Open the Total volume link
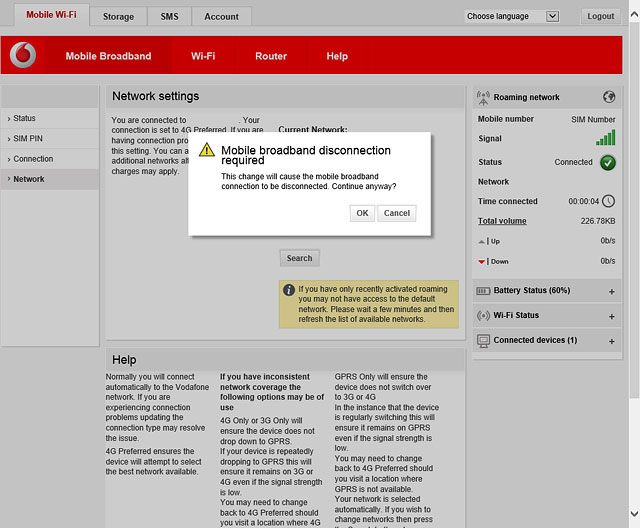Viewport: 640px width, 528px height. 502,221
